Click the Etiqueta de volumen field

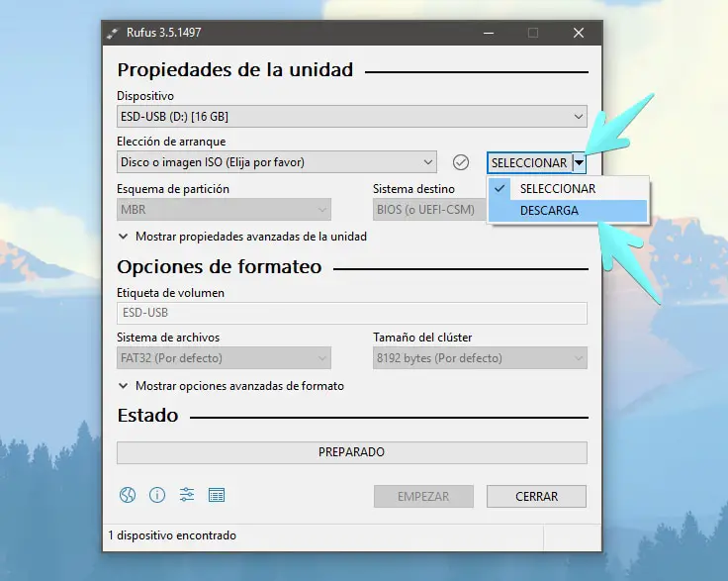352,313
